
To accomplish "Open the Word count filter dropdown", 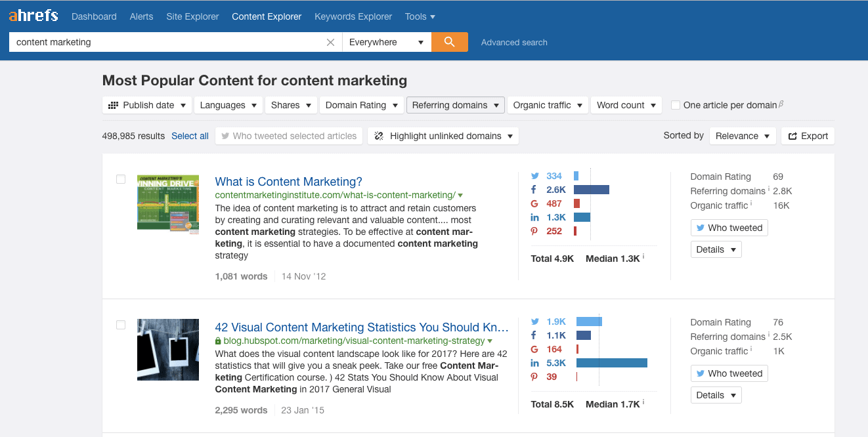I will (x=626, y=105).
